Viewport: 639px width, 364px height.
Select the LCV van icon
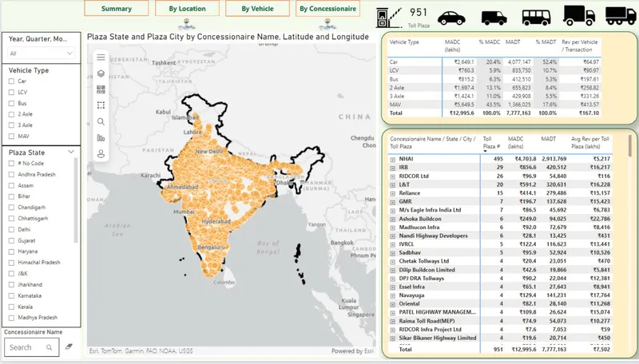[x=494, y=18]
